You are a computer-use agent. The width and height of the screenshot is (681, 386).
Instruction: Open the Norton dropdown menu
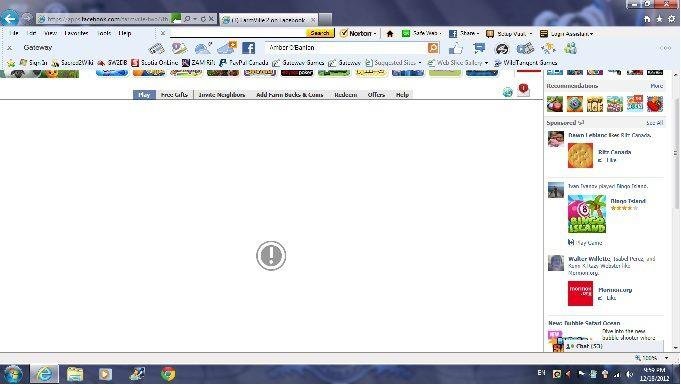pyautogui.click(x=359, y=33)
